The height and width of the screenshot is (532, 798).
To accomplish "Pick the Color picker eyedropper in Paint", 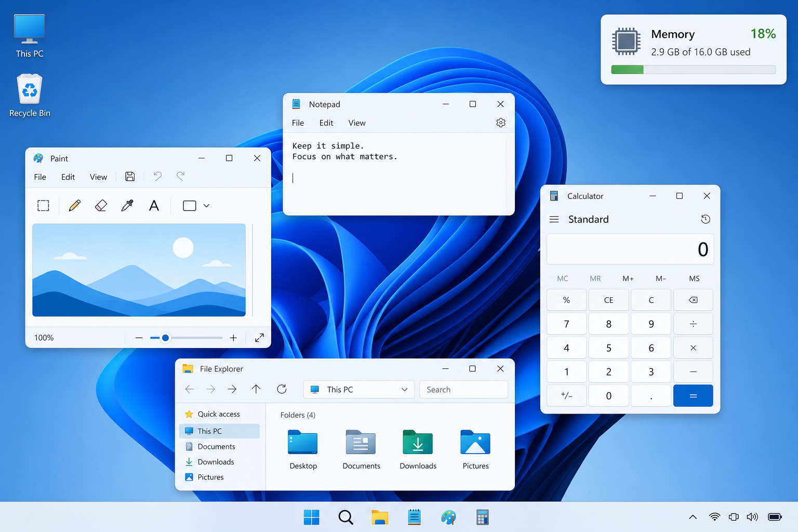I will pyautogui.click(x=127, y=206).
